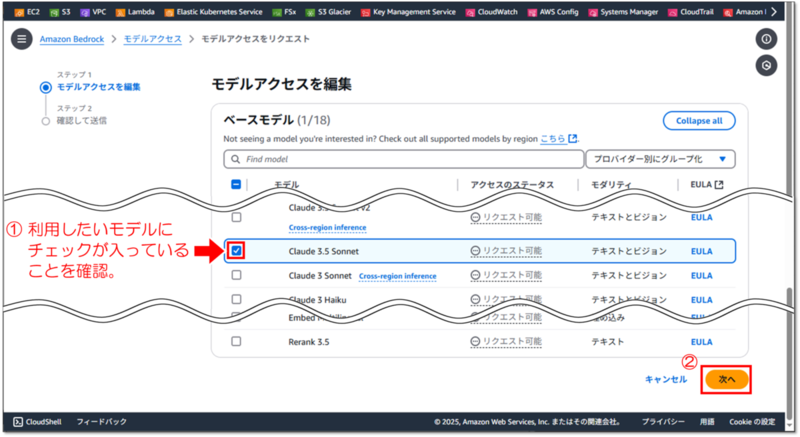800x437 pixels.
Task: Click the キャンセル link
Action: pos(666,379)
